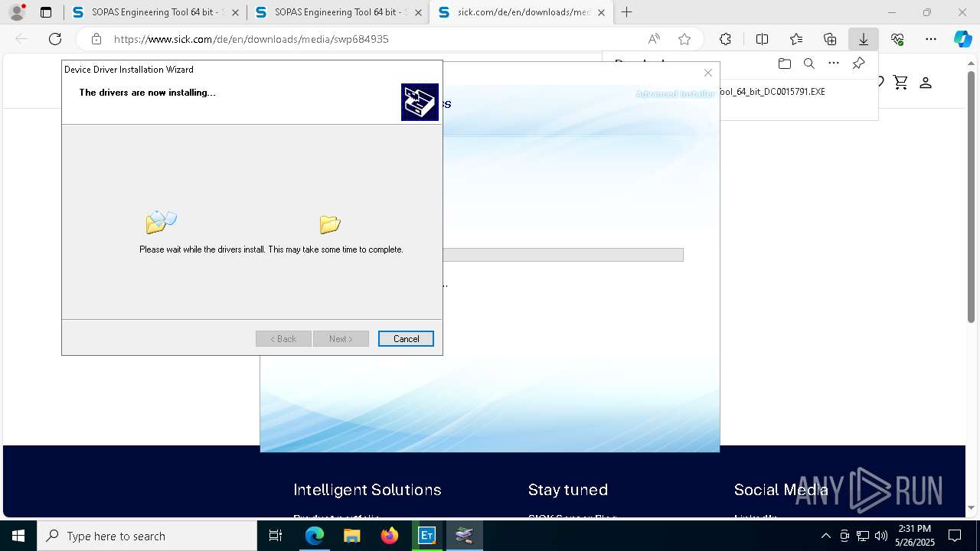980x551 pixels.
Task: Open more options in downloads panel
Action: (x=834, y=64)
